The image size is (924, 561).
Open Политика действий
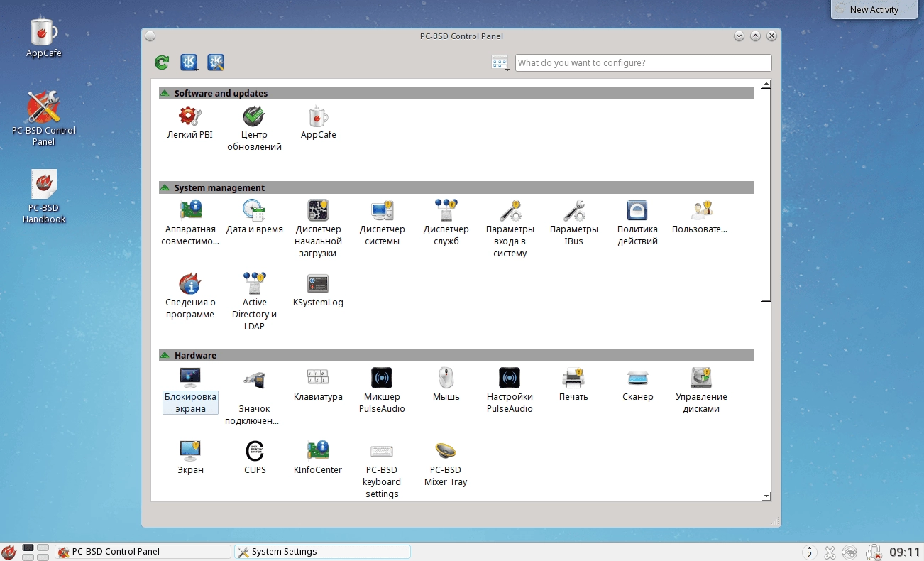(637, 223)
